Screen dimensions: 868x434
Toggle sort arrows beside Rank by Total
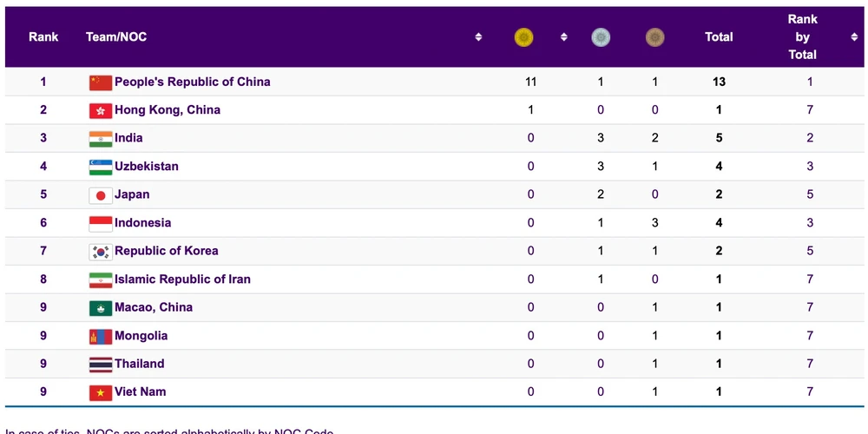coord(854,37)
